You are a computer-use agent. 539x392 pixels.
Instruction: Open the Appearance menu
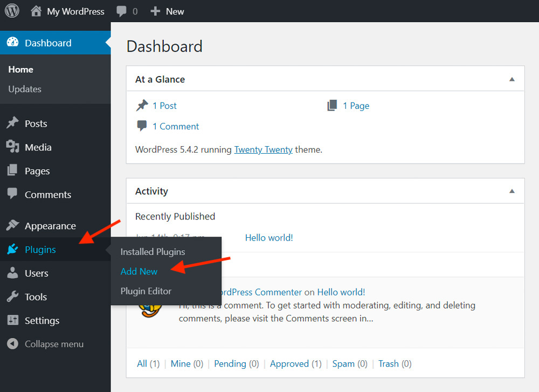point(50,226)
